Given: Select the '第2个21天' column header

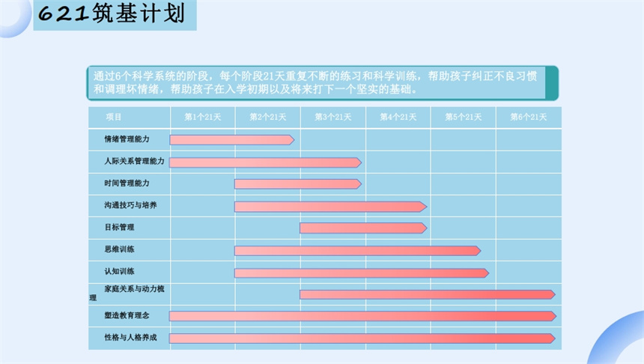Looking at the screenshot, I should tap(268, 117).
